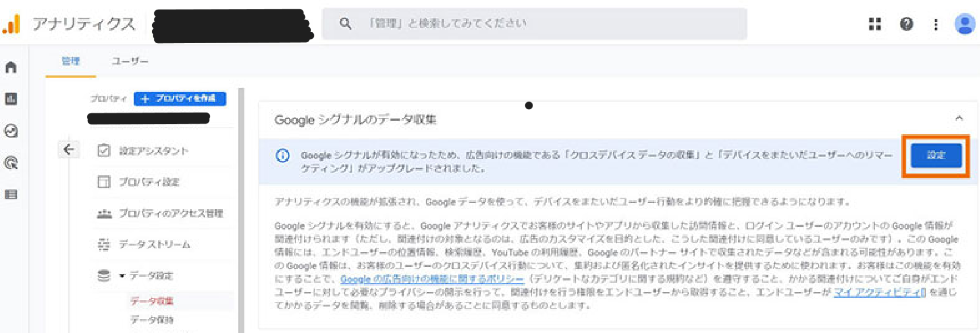This screenshot has height=333, width=980.
Task: Switch to the 管理 tab
Action: (x=71, y=61)
